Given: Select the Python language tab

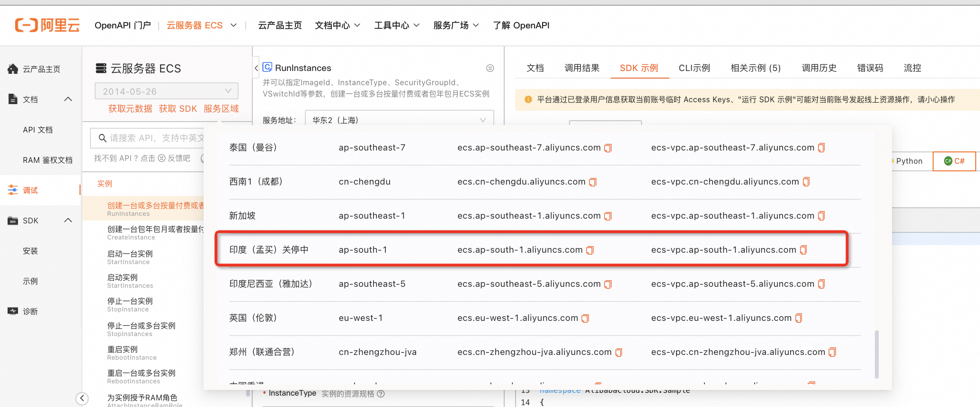Looking at the screenshot, I should [909, 161].
